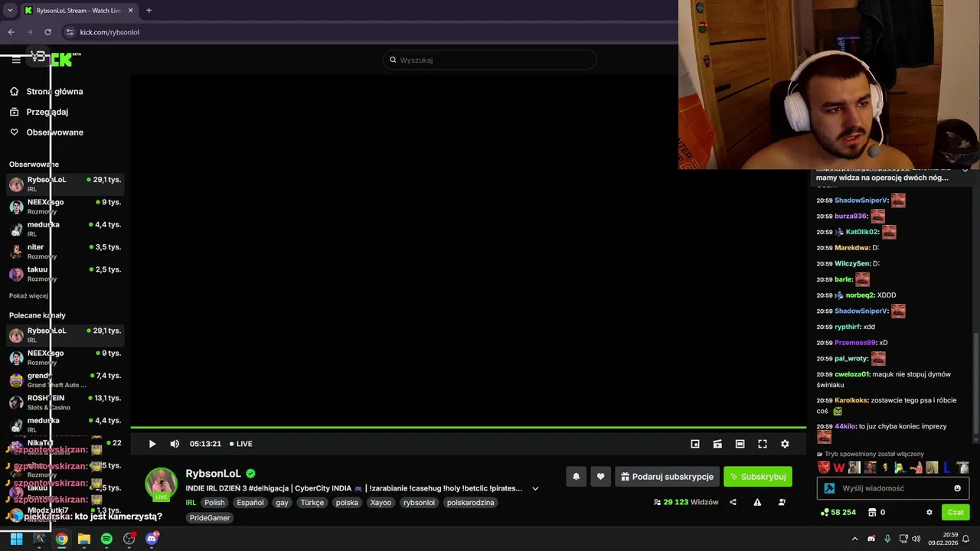Send message with Czat button
The width and height of the screenshot is (980, 551).
955,513
